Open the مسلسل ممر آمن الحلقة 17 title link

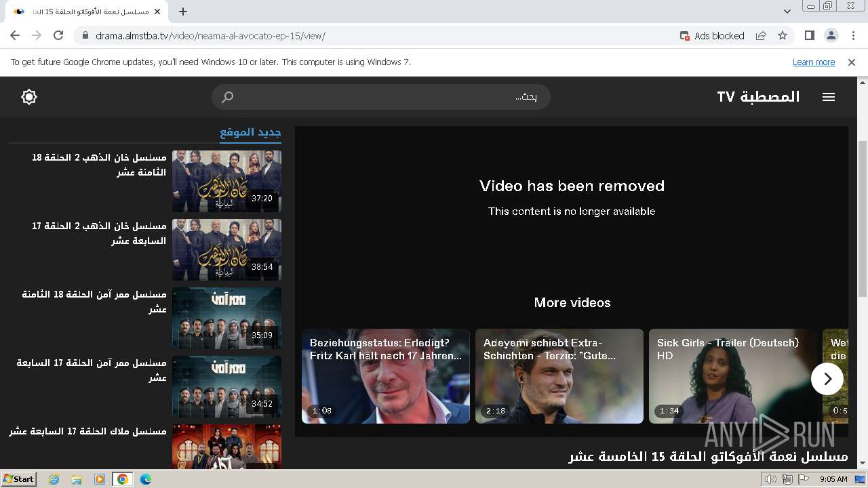[x=92, y=370]
